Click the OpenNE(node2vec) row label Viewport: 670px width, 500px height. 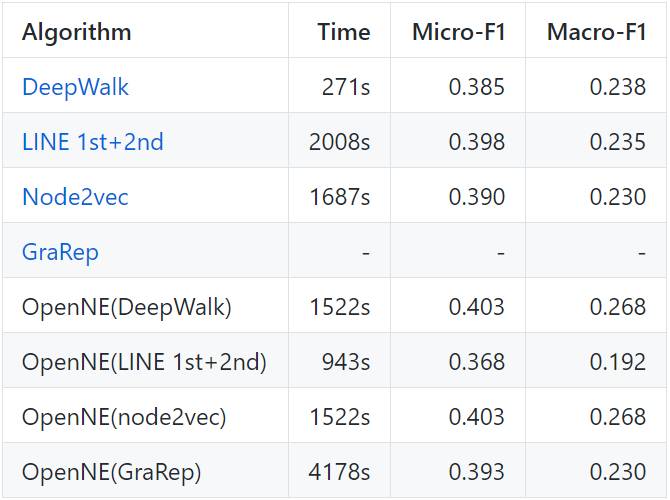tap(124, 417)
